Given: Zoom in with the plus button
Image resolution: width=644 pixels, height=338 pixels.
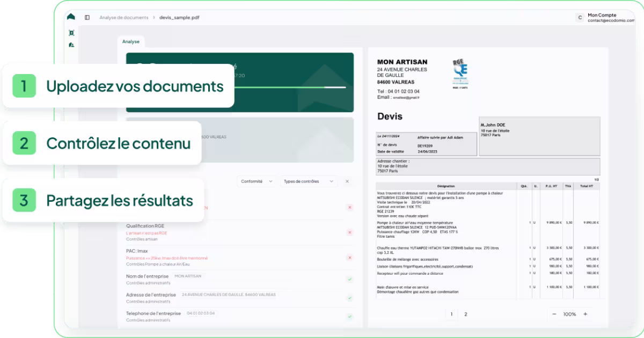Looking at the screenshot, I should tap(585, 314).
